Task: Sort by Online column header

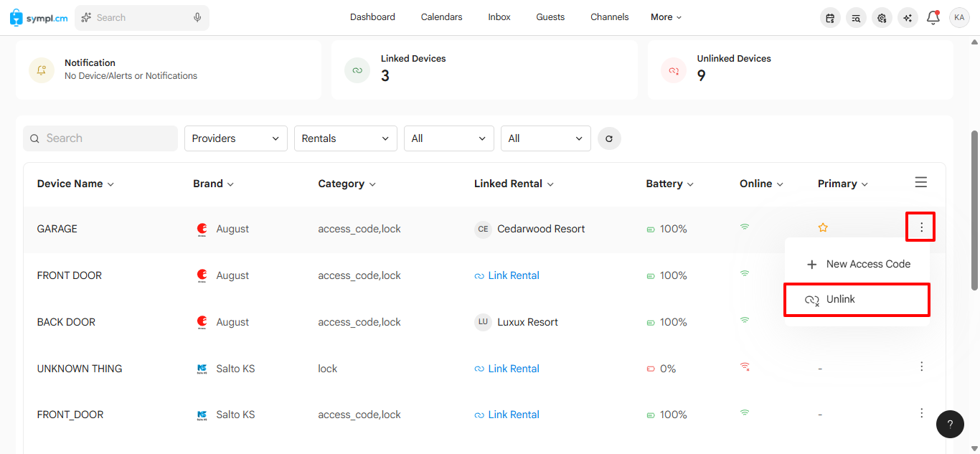Action: tap(762, 184)
